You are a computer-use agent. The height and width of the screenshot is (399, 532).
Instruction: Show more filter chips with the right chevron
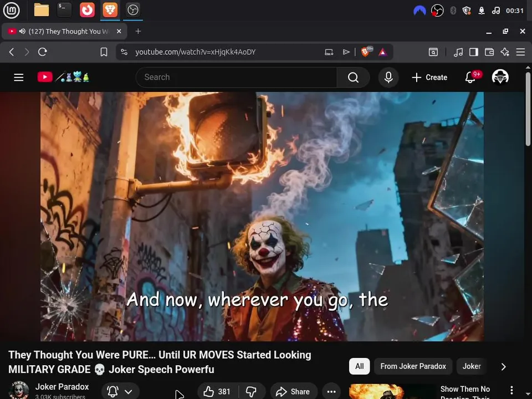(504, 366)
